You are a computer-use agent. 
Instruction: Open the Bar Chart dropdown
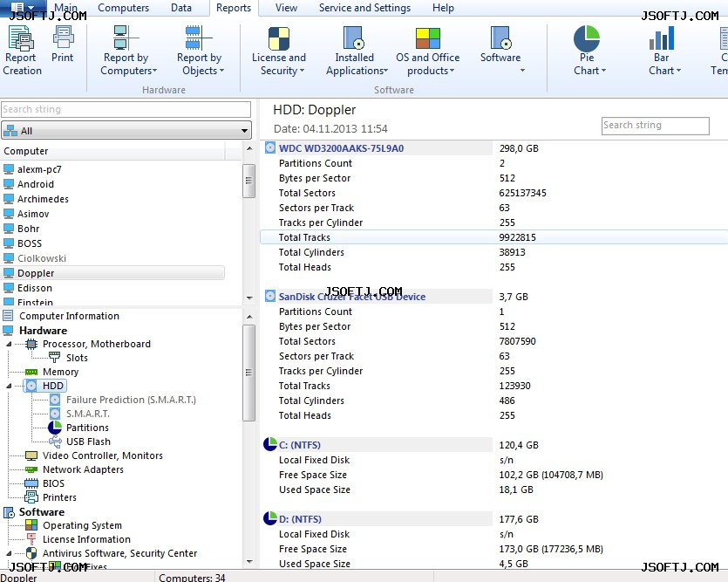click(663, 50)
